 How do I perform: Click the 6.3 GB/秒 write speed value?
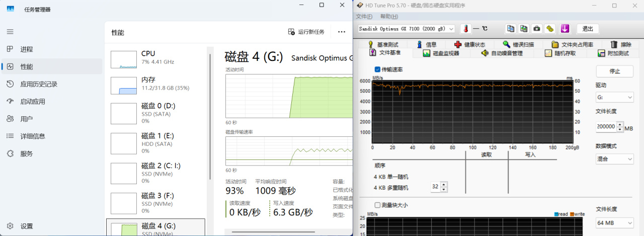click(x=293, y=212)
